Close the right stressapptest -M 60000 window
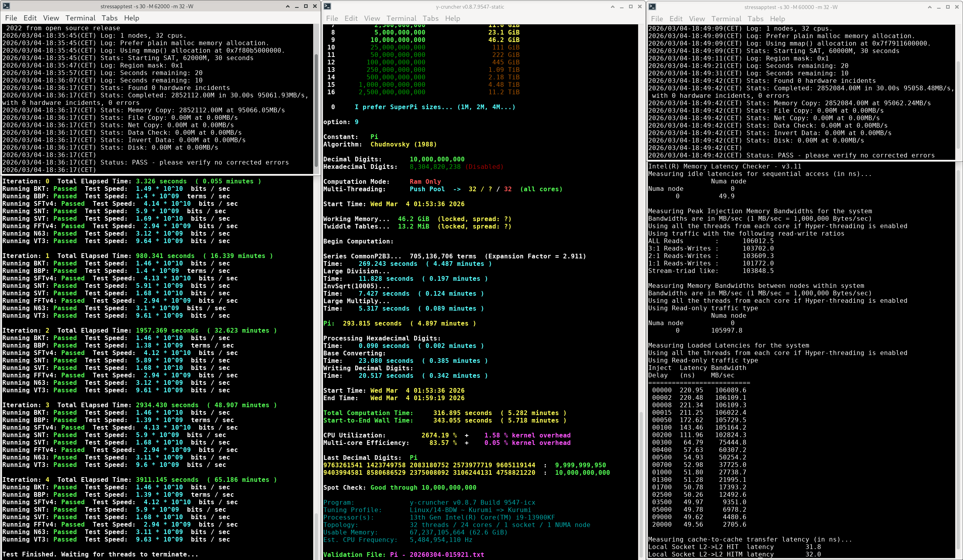The height and width of the screenshot is (560, 963). pyautogui.click(x=956, y=7)
